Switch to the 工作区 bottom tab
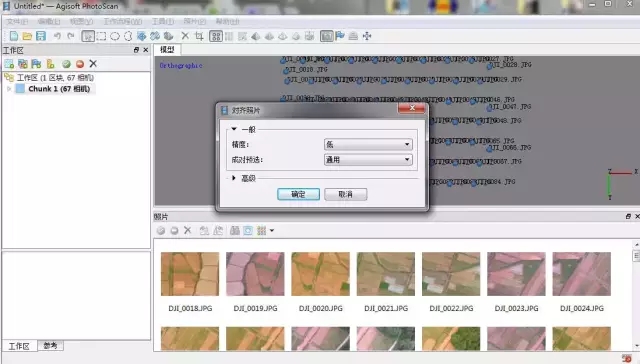The width and height of the screenshot is (640, 364). pos(19,346)
